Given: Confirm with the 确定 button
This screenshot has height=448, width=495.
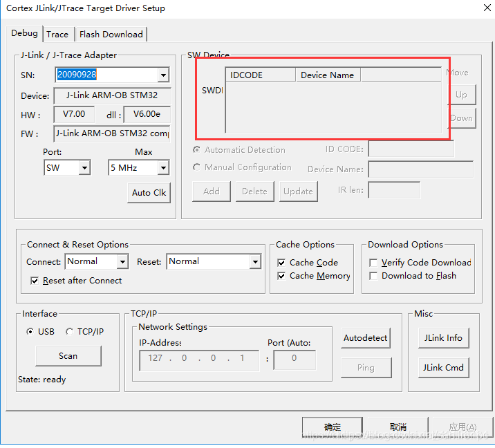Looking at the screenshot, I should pyautogui.click(x=333, y=427).
